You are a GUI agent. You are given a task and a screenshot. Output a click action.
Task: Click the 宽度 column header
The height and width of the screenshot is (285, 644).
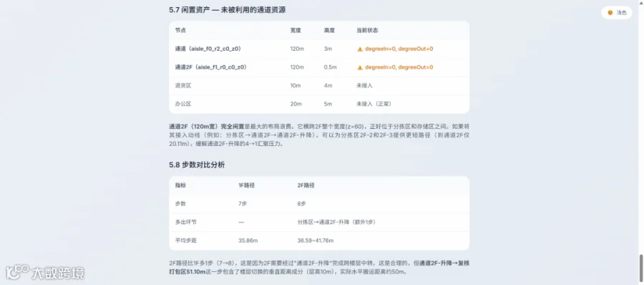click(296, 30)
